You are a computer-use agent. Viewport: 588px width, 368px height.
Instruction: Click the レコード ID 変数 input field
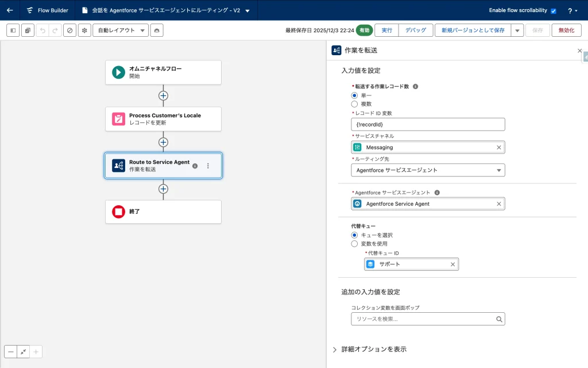coord(428,125)
